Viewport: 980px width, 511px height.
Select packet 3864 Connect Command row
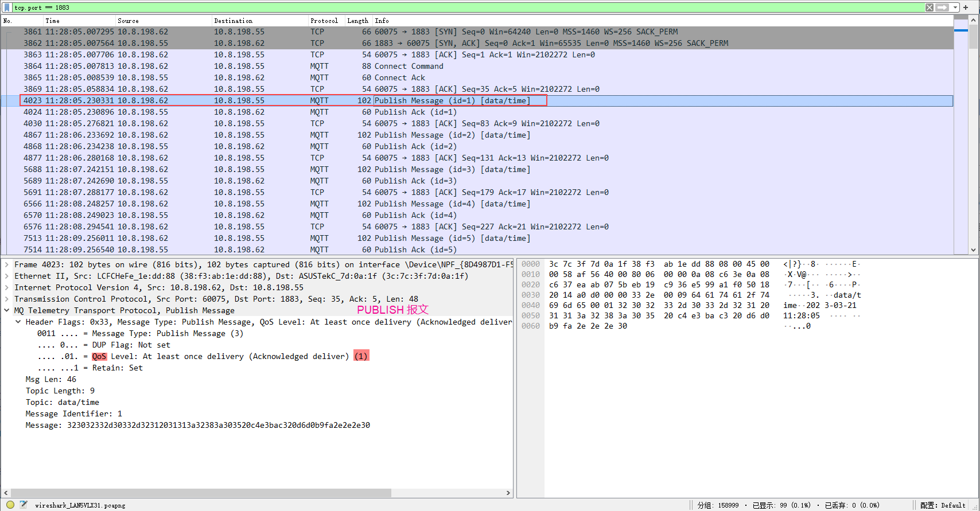[477, 66]
